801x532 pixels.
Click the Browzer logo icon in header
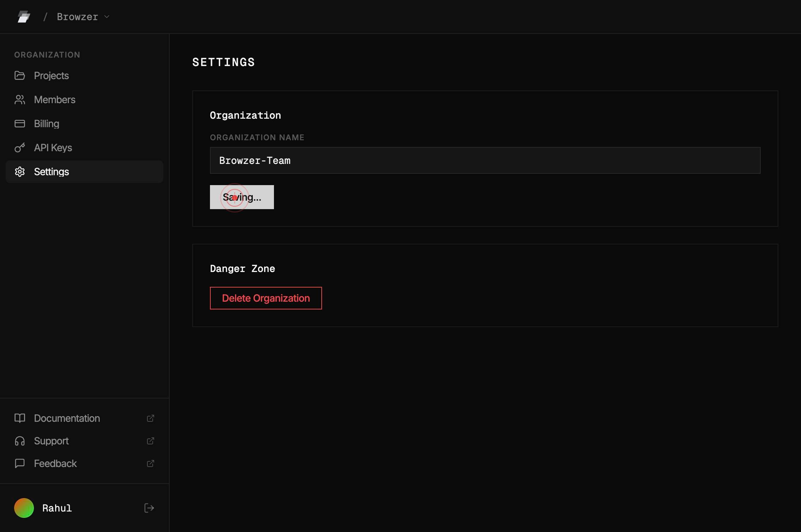(24, 17)
